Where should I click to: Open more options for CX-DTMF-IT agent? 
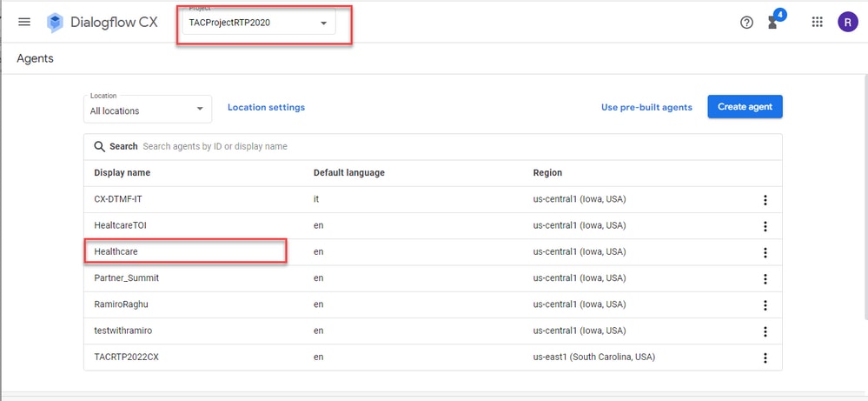point(765,200)
